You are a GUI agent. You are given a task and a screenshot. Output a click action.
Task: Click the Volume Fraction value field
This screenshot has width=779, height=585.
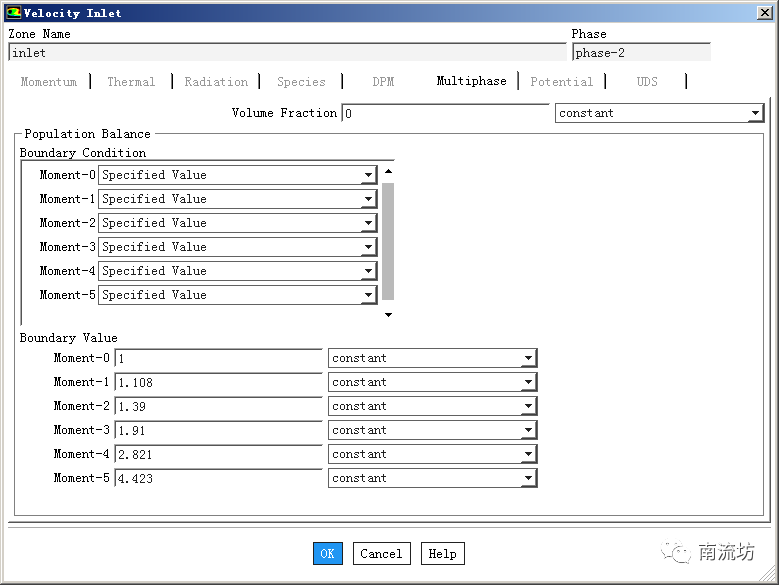point(445,114)
